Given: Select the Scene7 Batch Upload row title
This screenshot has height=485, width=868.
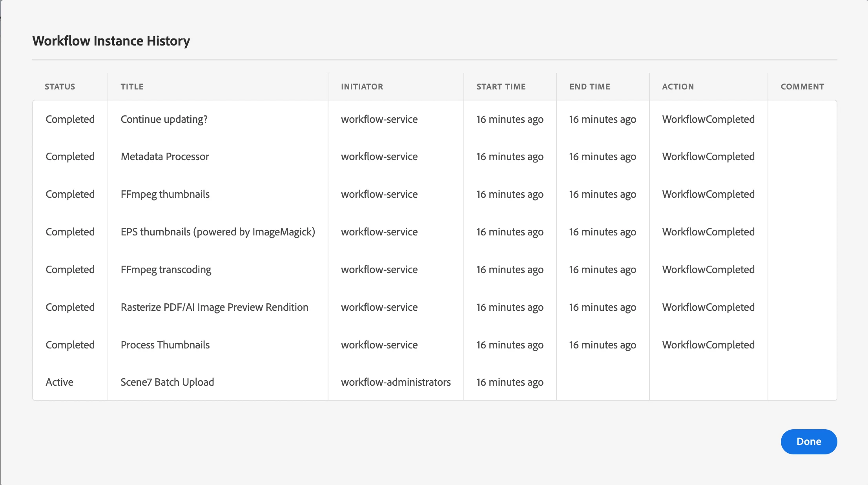Looking at the screenshot, I should coord(167,382).
